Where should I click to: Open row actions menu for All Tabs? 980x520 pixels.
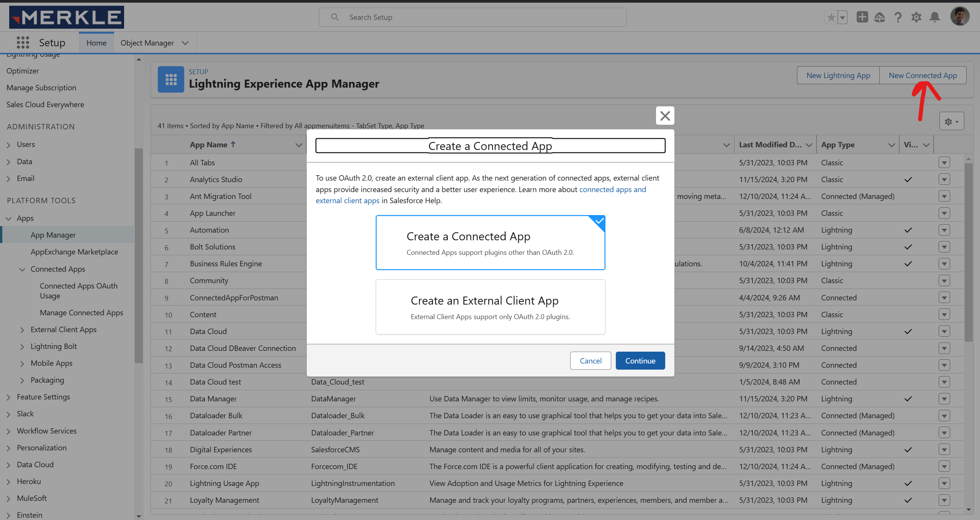point(944,163)
